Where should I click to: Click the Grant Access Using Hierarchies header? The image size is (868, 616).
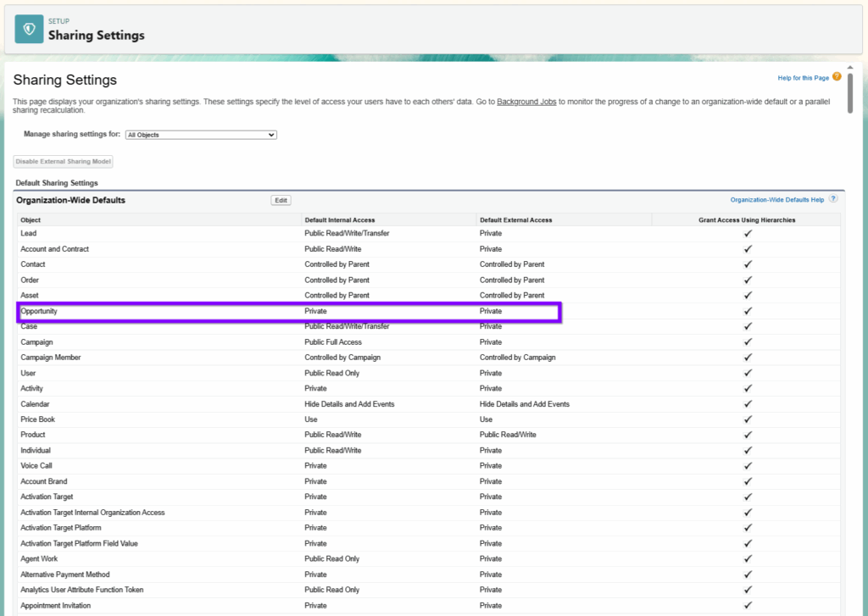[747, 219]
